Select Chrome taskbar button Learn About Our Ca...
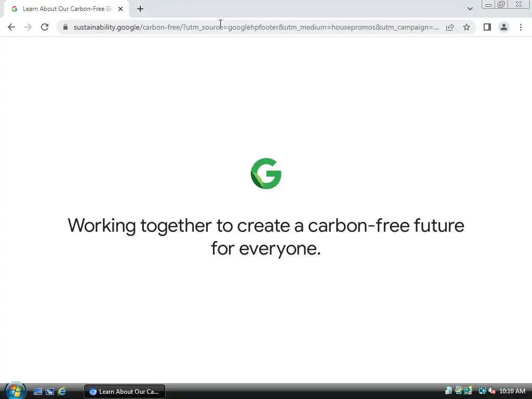 [x=125, y=392]
